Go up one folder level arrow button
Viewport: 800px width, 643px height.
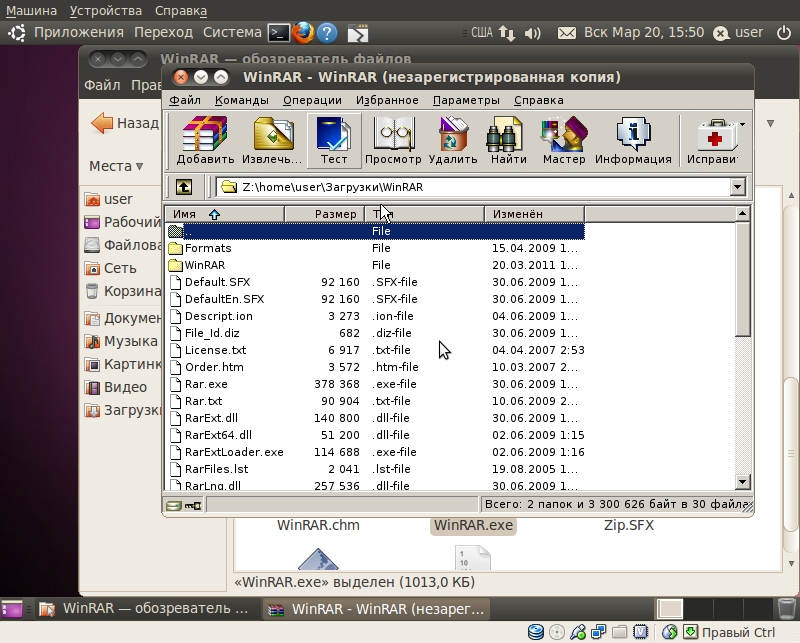(184, 187)
